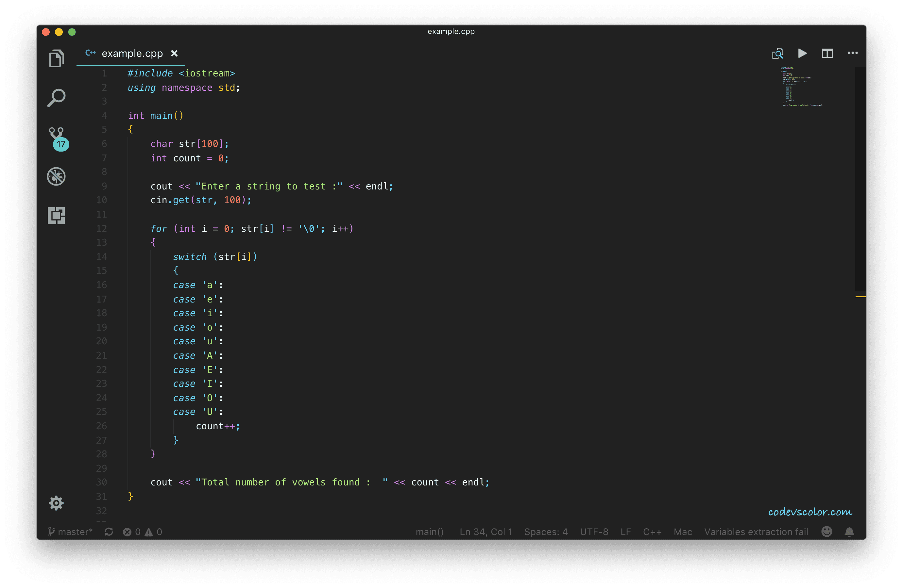Click find in file preview icon
Viewport: 903px width, 588px height.
777,54
